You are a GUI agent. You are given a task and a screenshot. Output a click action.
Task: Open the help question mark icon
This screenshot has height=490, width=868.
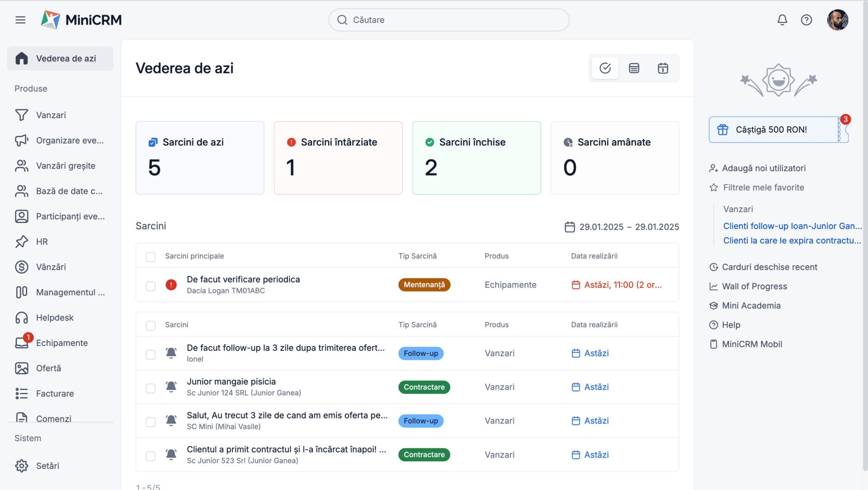click(807, 20)
